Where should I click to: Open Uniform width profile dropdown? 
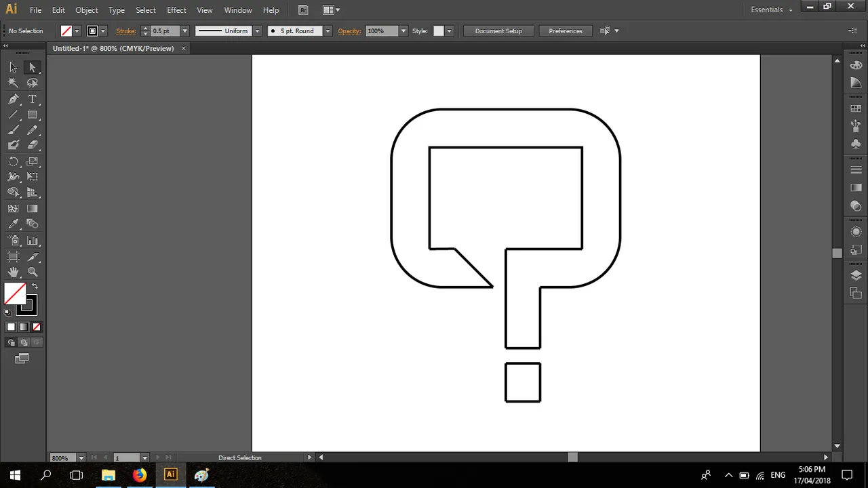257,31
